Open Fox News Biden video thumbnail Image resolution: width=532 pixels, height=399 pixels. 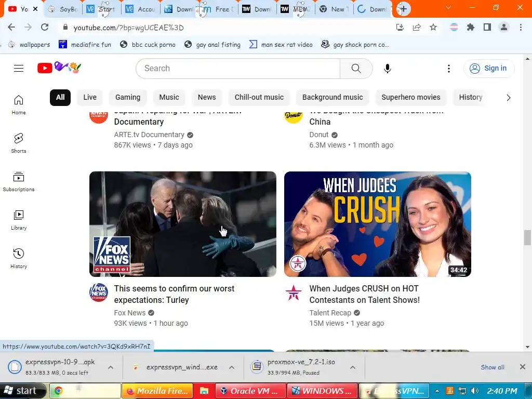tap(183, 224)
